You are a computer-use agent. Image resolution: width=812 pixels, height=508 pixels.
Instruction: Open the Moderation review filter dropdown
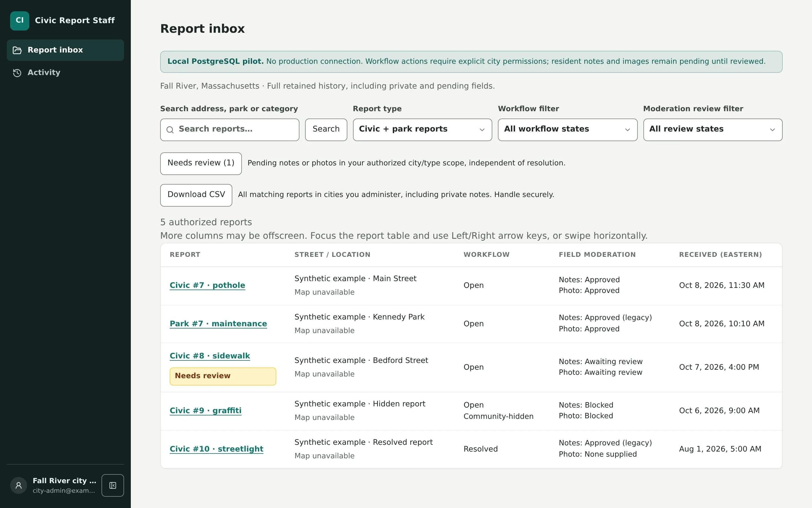pos(713,130)
